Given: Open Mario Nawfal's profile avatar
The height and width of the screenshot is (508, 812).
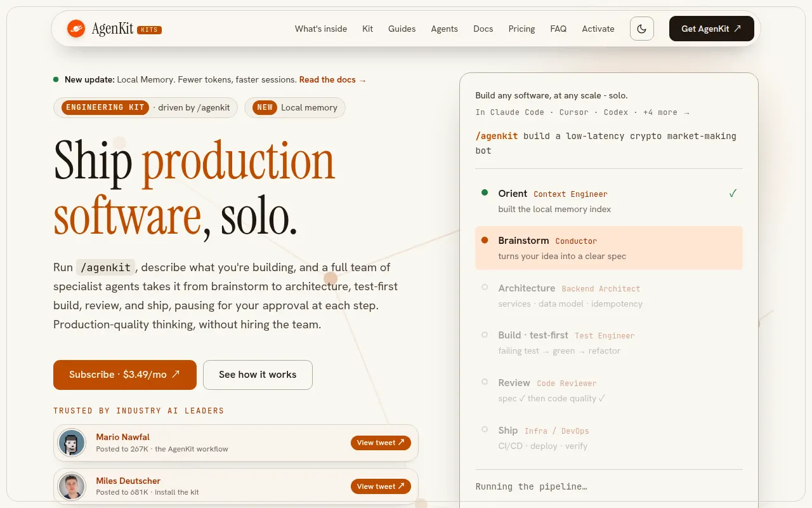Looking at the screenshot, I should tap(72, 443).
